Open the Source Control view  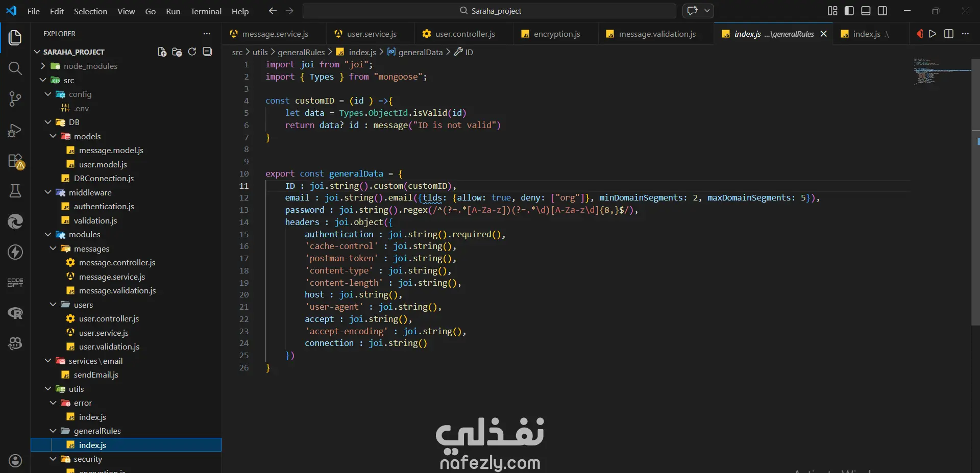(15, 99)
